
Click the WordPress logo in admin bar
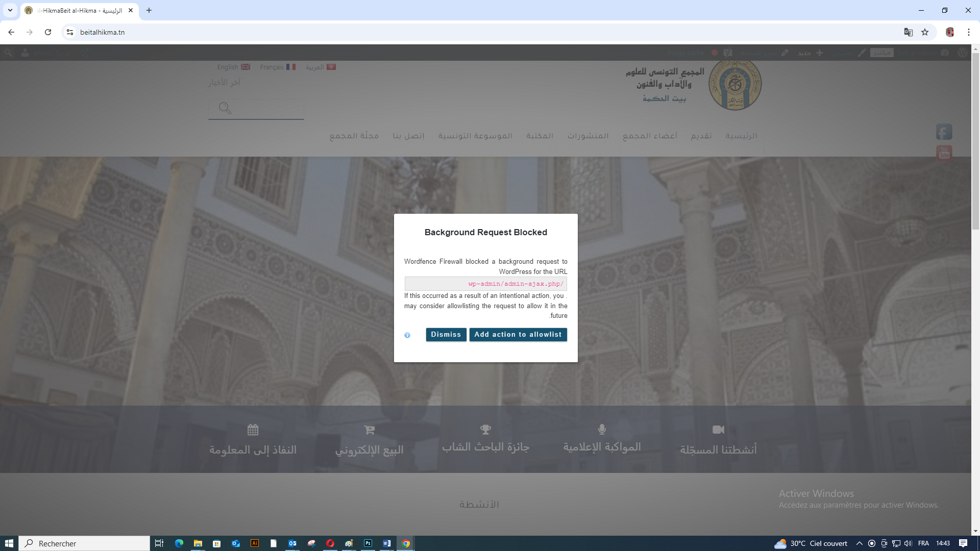pos(963,53)
